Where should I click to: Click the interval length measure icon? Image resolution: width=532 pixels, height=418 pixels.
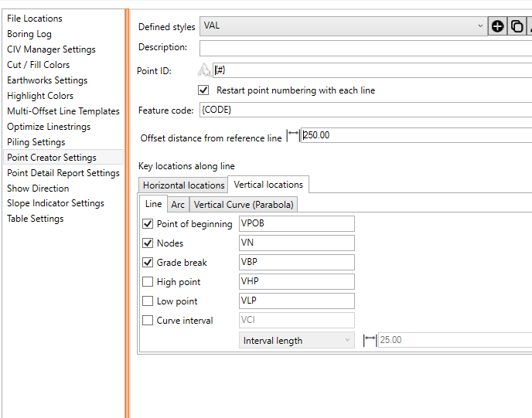370,340
